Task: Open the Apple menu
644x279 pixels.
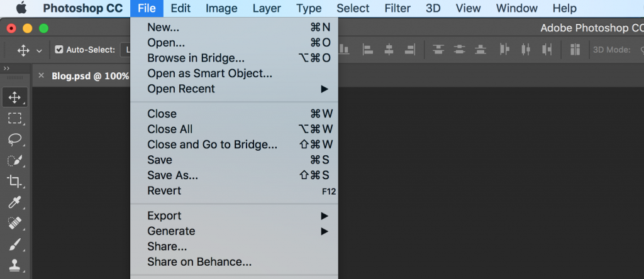Action: tap(21, 8)
